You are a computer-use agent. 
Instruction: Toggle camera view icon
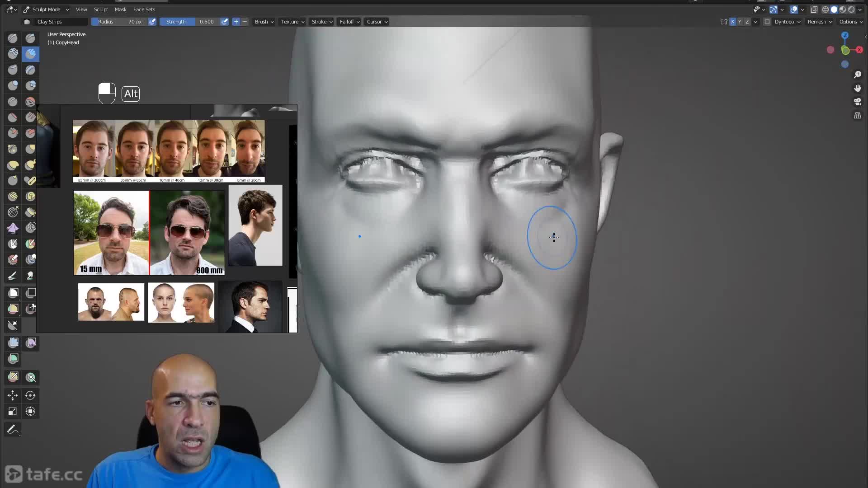857,102
